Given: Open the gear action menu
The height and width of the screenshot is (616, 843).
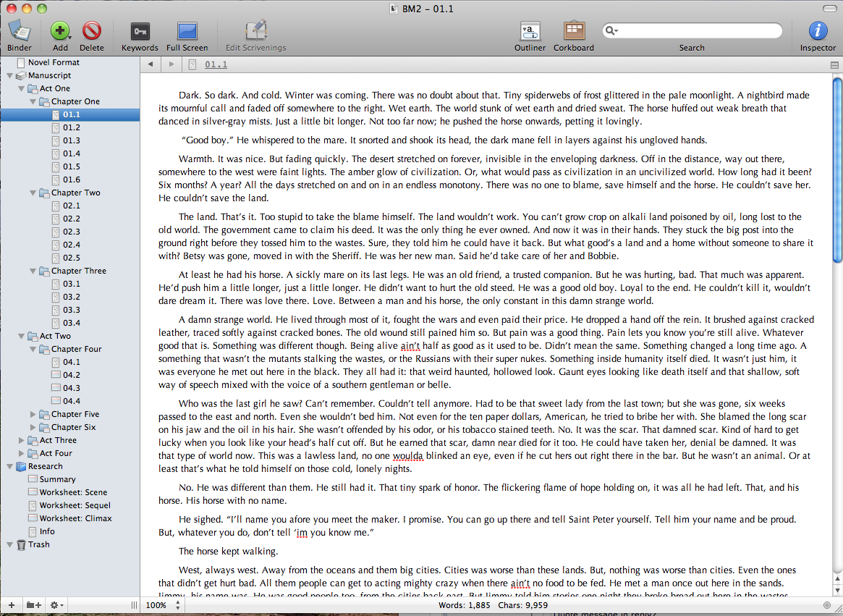Looking at the screenshot, I should pyautogui.click(x=56, y=605).
